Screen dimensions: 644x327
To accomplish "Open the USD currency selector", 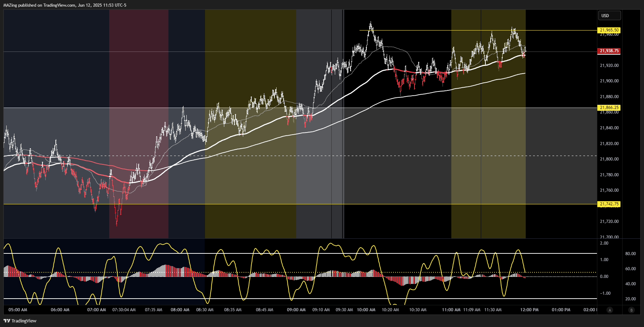I will [610, 15].
